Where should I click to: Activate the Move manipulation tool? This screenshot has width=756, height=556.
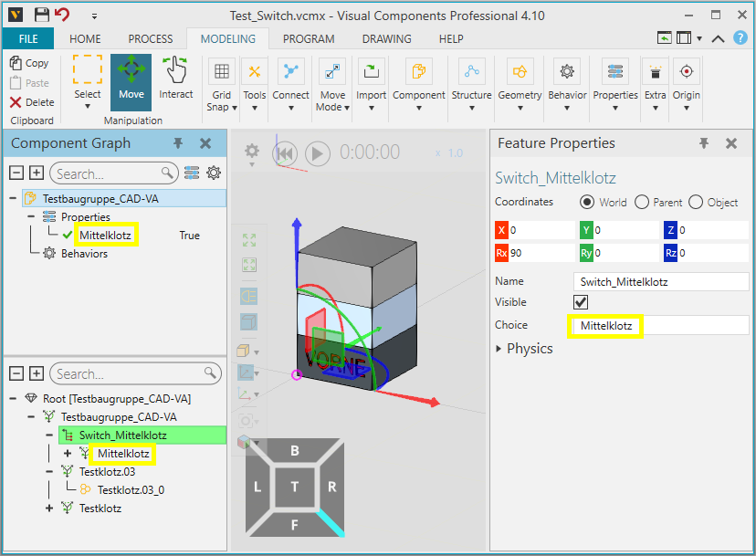pyautogui.click(x=131, y=80)
